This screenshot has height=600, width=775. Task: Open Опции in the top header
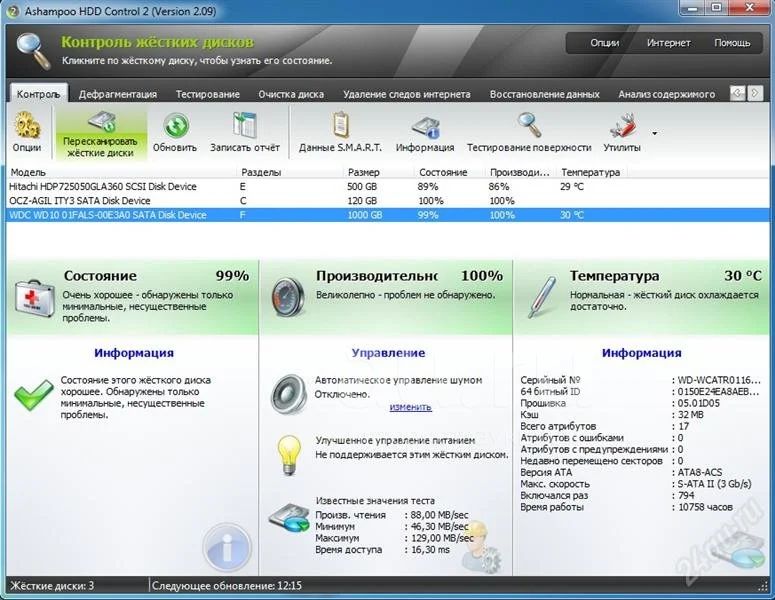604,43
